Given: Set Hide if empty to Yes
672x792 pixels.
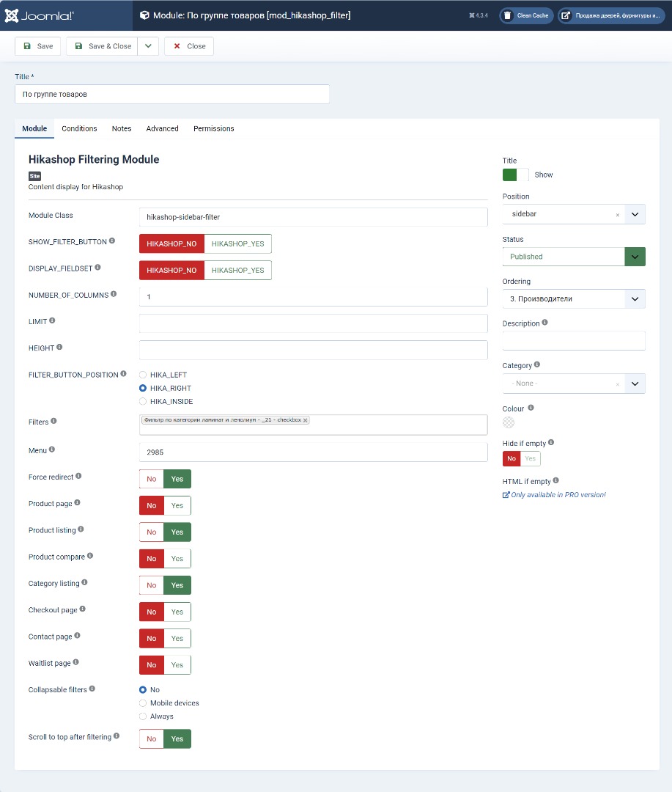Looking at the screenshot, I should (x=530, y=458).
